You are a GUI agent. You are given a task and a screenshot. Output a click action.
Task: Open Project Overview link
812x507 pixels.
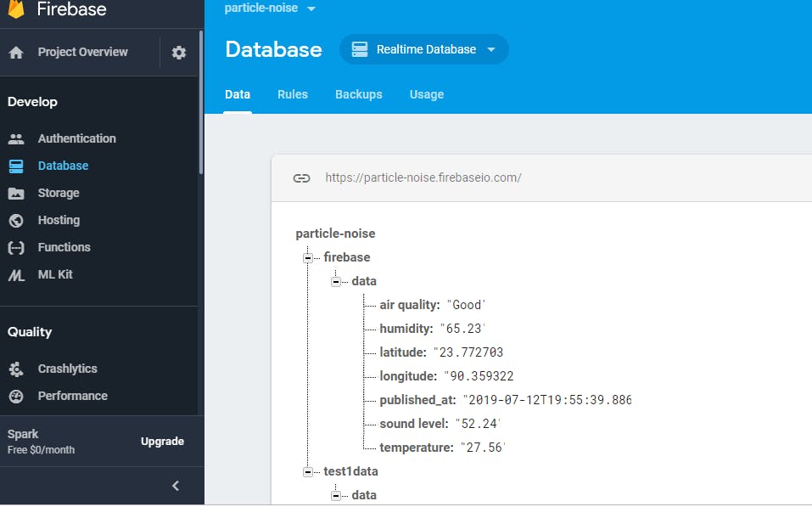[82, 53]
